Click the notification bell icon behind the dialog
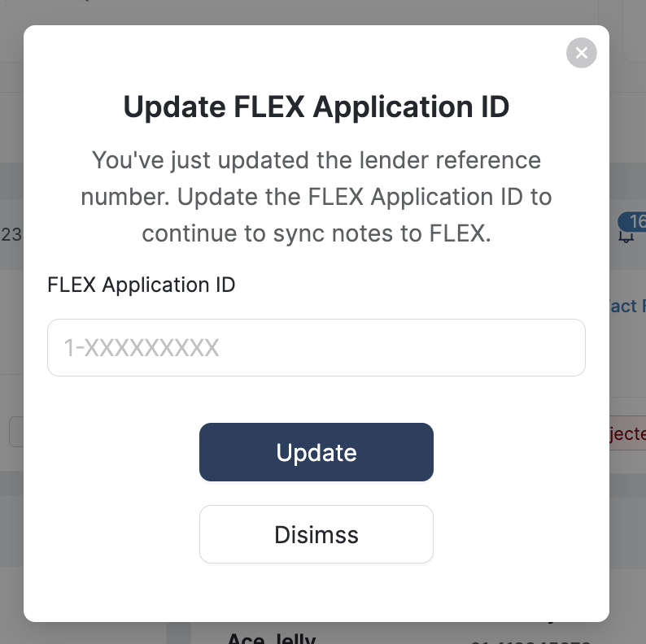Image resolution: width=646 pixels, height=644 pixels. (x=626, y=236)
